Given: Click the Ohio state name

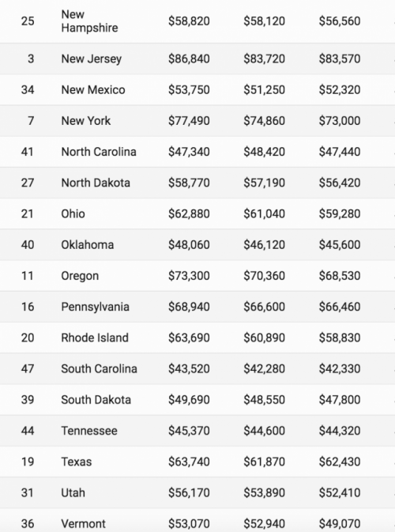Looking at the screenshot, I should 73,213.
